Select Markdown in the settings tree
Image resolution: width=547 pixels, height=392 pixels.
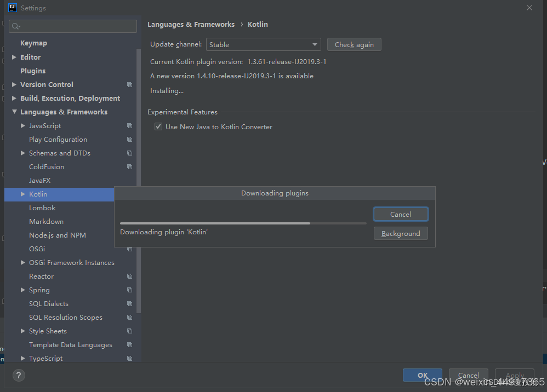(x=47, y=222)
